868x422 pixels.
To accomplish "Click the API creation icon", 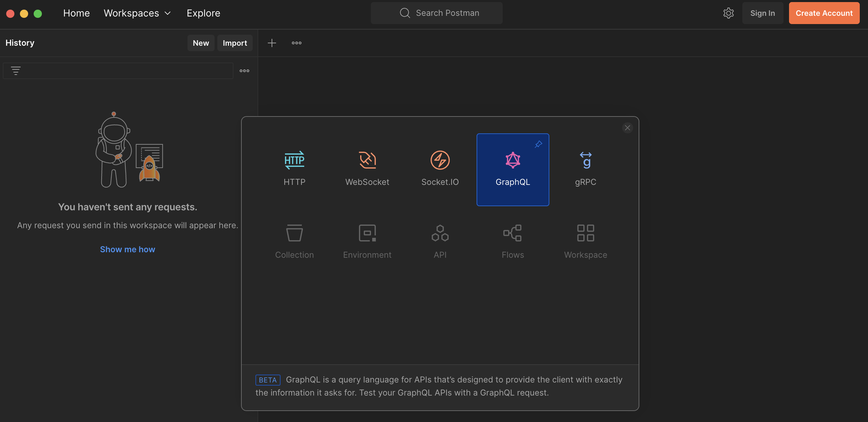I will pos(440,233).
